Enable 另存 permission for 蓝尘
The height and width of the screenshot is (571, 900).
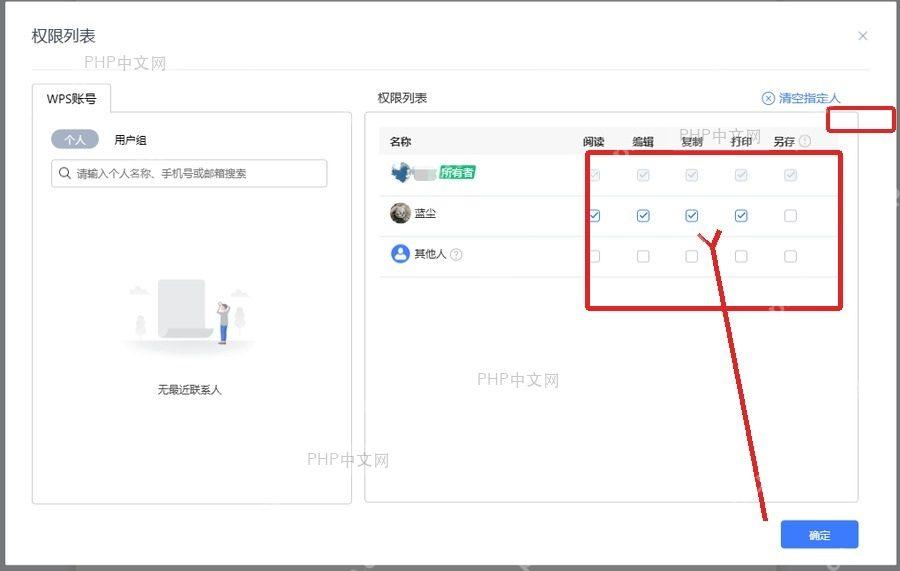[790, 215]
